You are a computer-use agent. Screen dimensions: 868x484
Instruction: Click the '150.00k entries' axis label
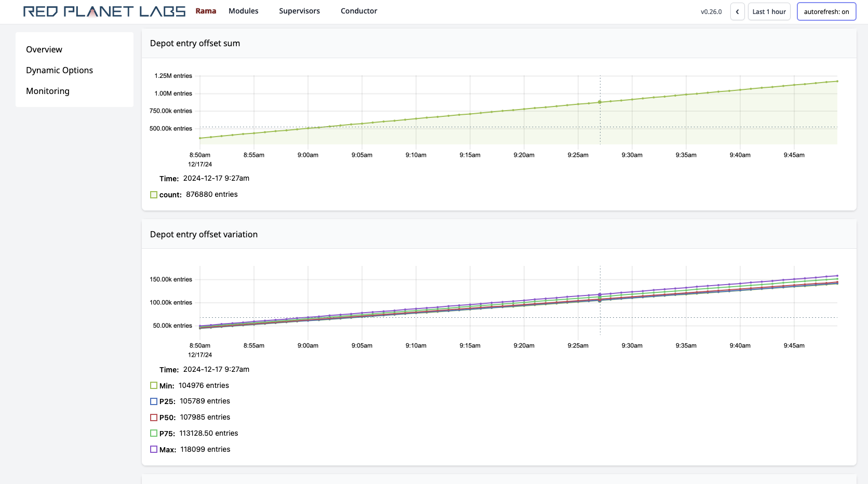click(171, 279)
